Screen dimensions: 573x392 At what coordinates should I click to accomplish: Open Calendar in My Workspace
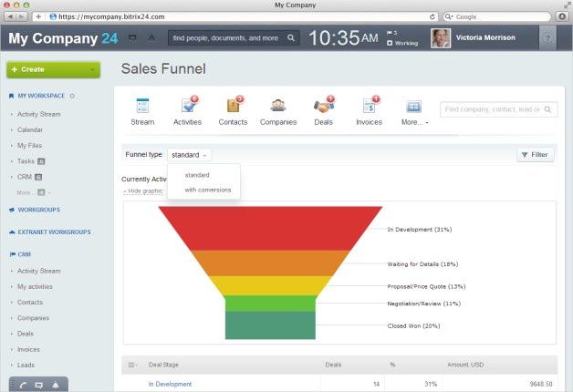click(30, 130)
